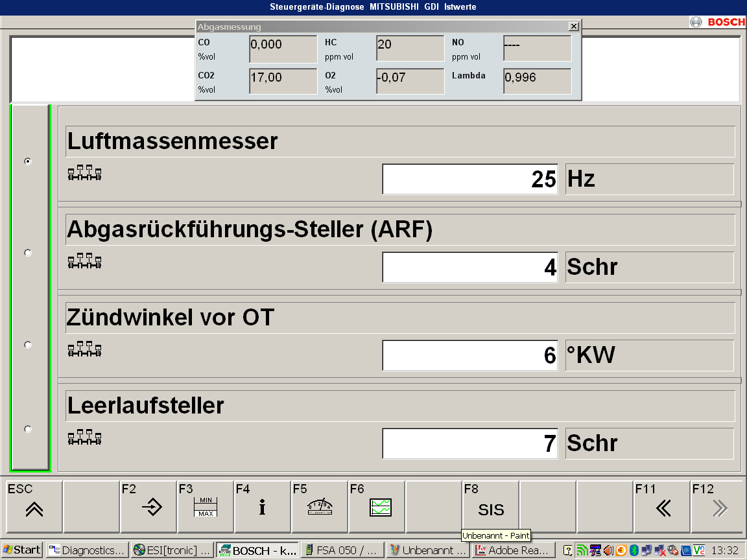This screenshot has height=560, width=747.
Task: Open the F5 gauge display
Action: tap(320, 507)
